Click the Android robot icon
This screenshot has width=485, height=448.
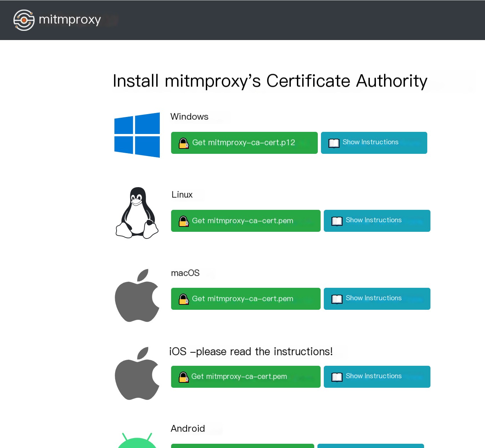pos(137,440)
